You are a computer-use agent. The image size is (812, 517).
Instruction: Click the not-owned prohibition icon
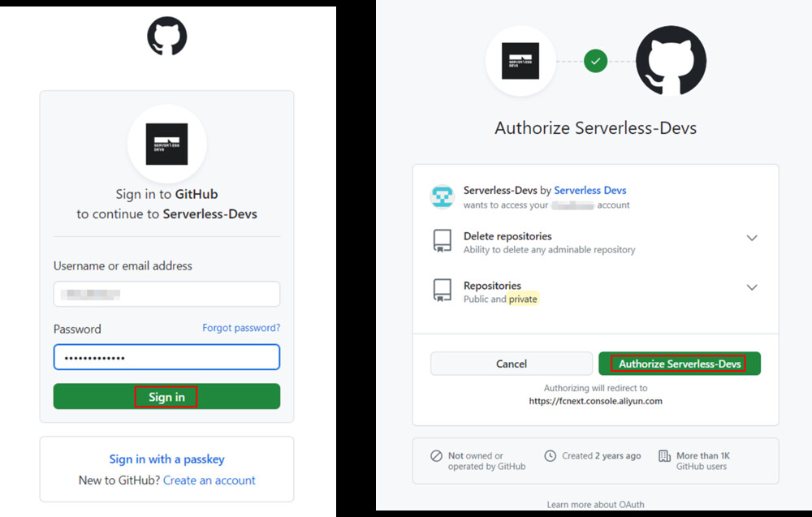[x=437, y=456]
